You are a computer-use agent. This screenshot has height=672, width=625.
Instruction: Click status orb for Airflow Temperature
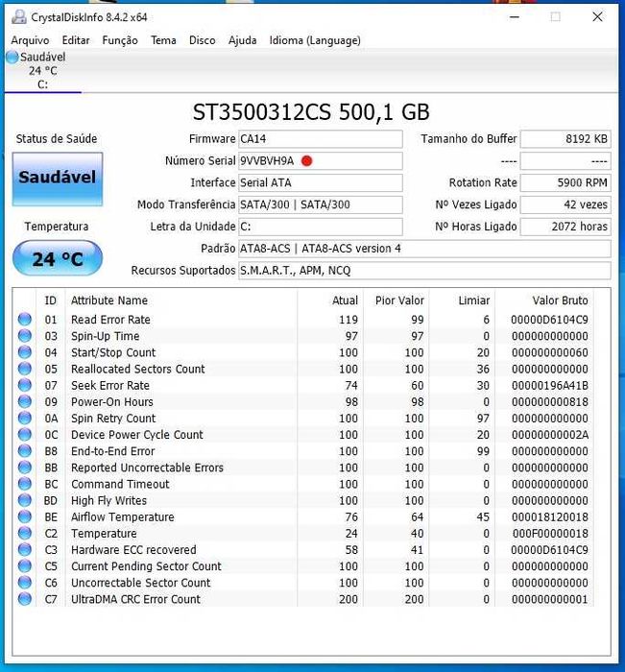tap(25, 516)
